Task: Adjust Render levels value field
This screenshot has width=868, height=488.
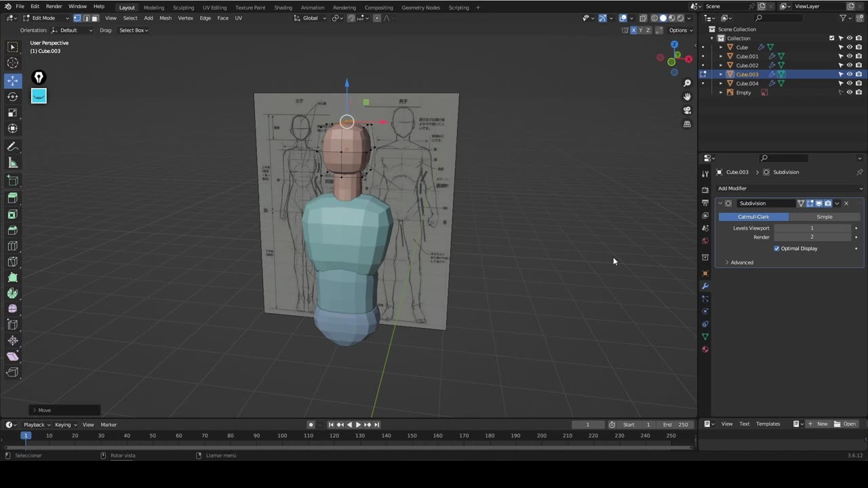Action: click(812, 237)
